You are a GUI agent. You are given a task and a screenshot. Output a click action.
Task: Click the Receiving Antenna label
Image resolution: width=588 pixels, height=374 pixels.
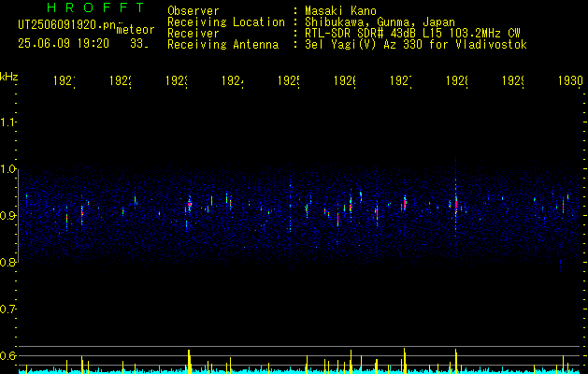coord(223,45)
